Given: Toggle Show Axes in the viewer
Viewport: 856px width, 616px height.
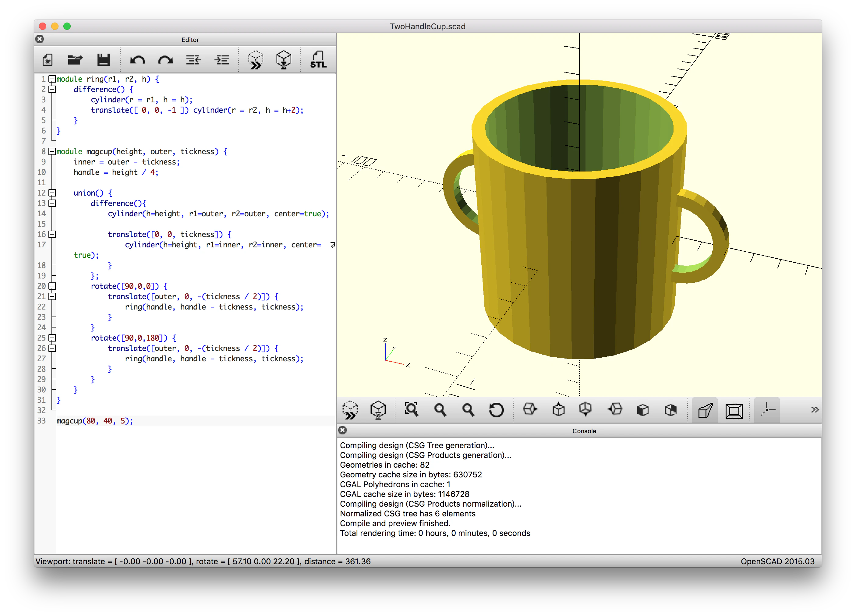Looking at the screenshot, I should [767, 410].
